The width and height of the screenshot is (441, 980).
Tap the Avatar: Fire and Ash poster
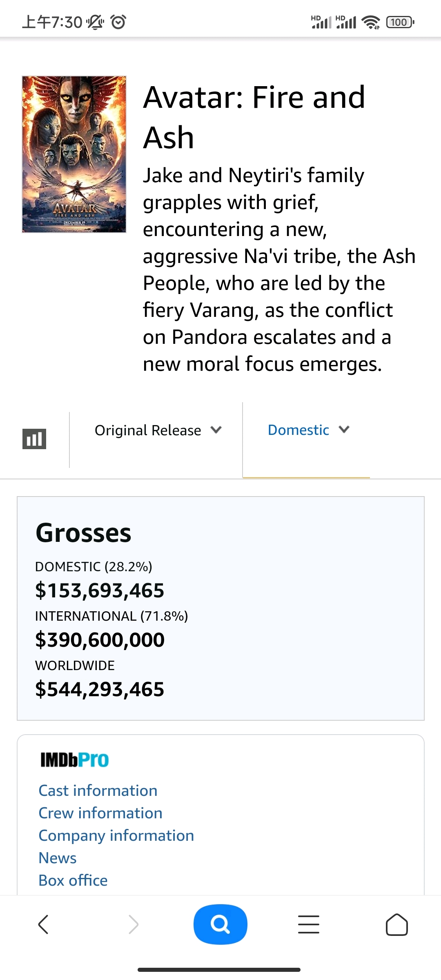point(74,154)
